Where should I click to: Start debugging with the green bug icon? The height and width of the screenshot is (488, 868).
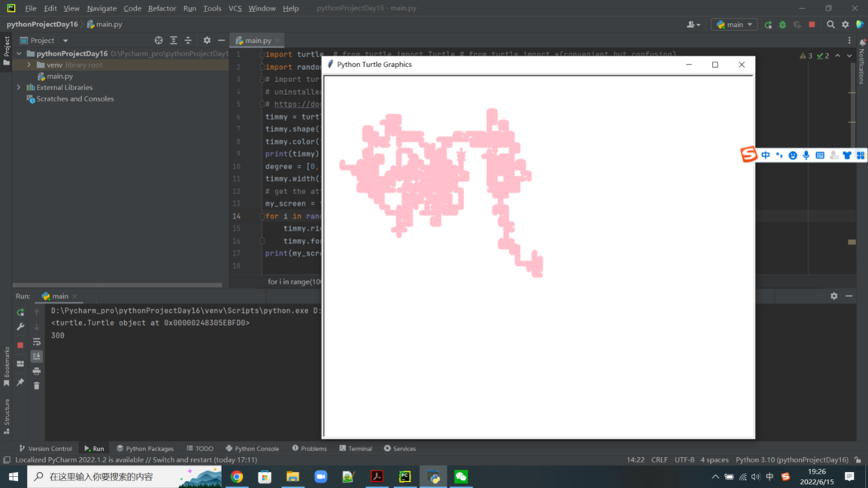coord(782,25)
